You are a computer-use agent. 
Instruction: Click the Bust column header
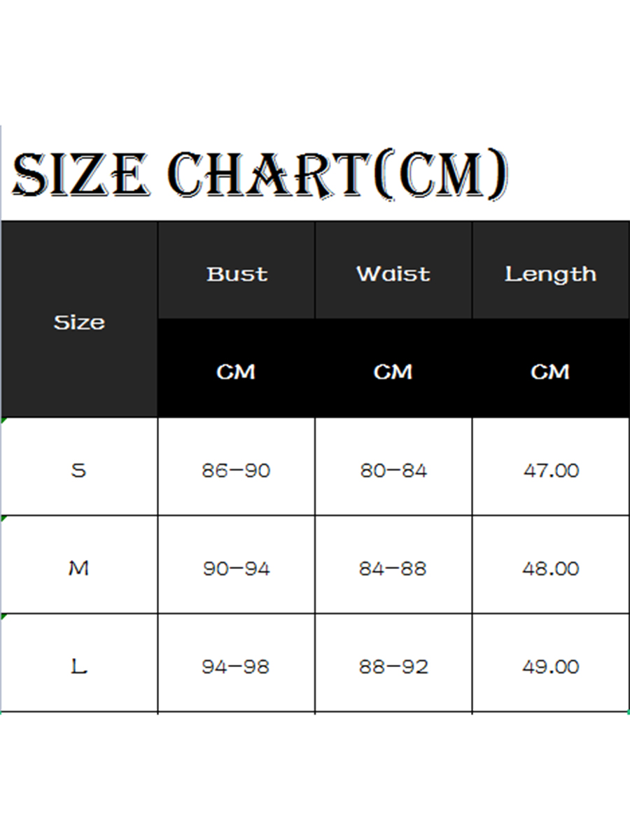237,274
